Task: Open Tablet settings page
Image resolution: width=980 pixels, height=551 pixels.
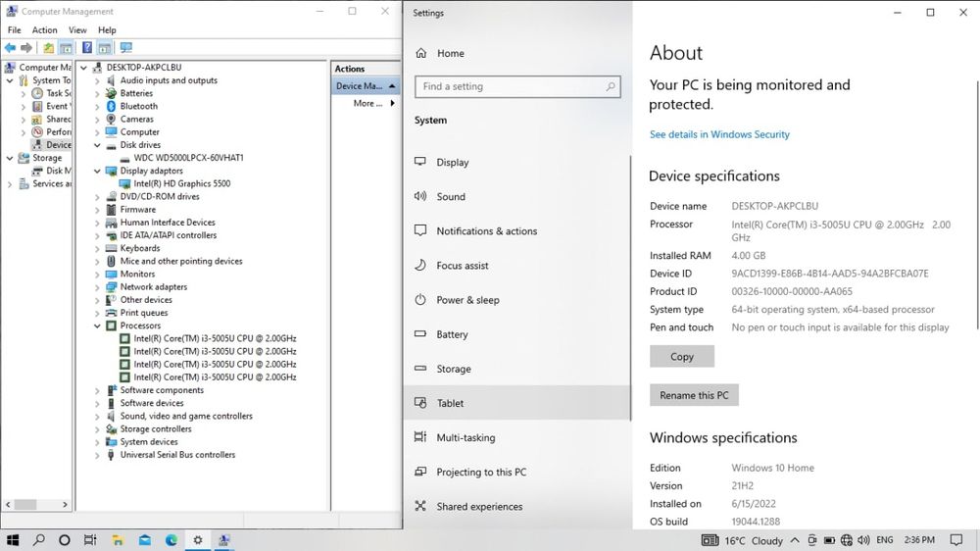Action: click(x=516, y=403)
